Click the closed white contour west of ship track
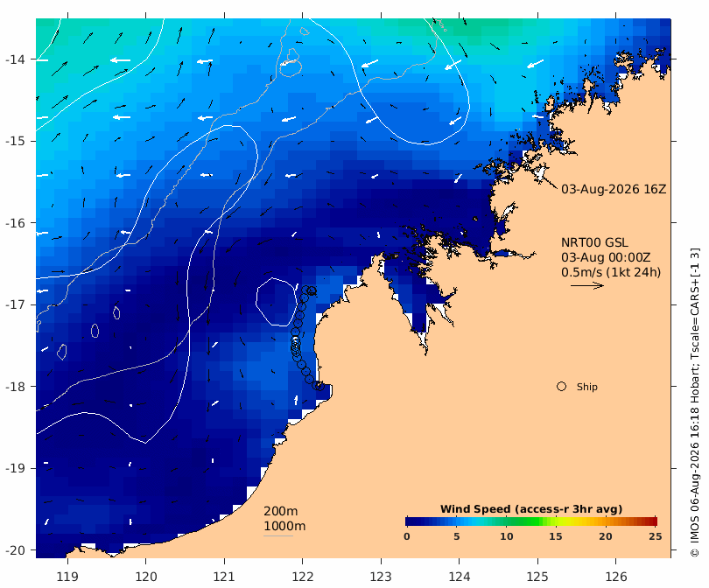 coord(277,302)
